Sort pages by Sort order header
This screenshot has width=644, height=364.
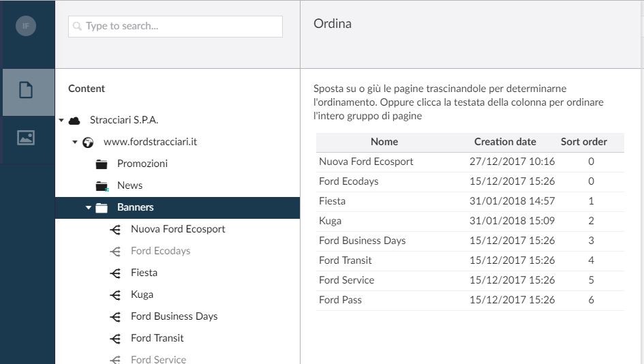[x=583, y=142]
